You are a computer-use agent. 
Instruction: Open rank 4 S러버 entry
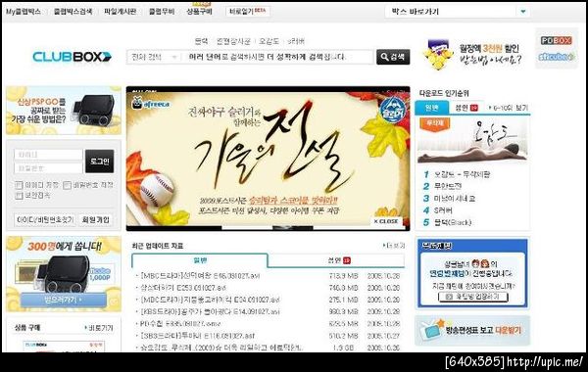443,210
